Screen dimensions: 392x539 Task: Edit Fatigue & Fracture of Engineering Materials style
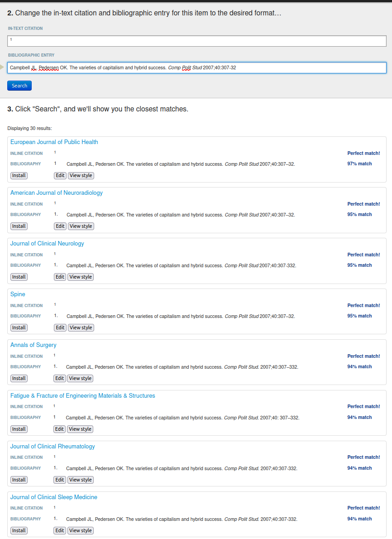[59, 429]
